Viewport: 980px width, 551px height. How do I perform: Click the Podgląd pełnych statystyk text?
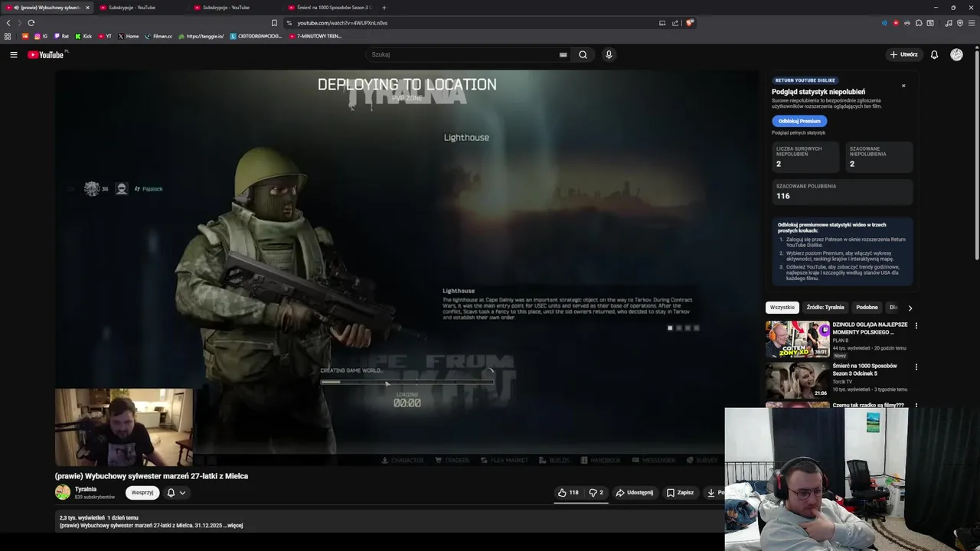click(x=799, y=133)
